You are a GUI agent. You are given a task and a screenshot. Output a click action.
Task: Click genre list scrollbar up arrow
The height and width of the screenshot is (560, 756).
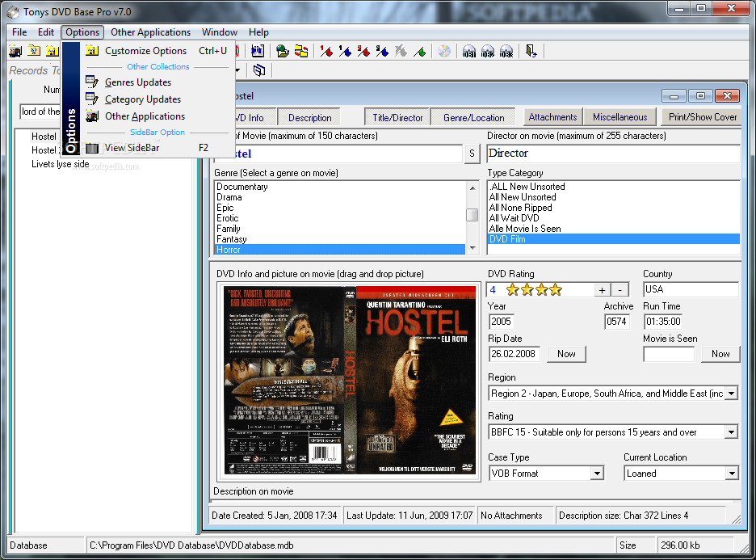pyautogui.click(x=472, y=188)
